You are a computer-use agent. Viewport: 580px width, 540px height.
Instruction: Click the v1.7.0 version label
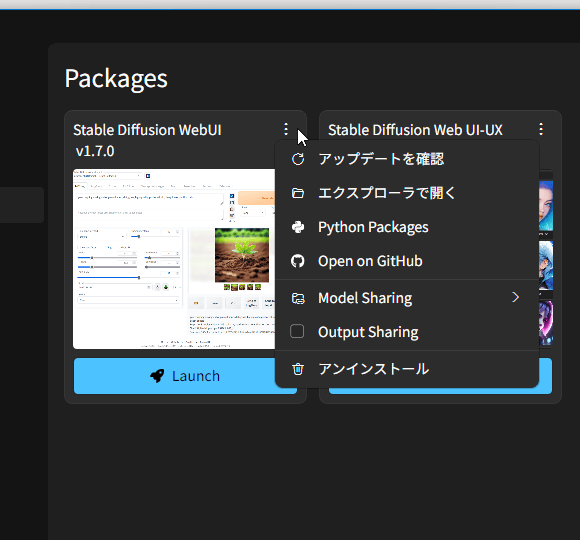95,151
